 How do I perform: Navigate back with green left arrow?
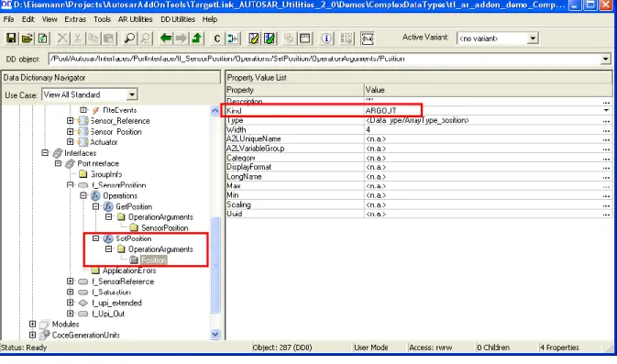click(x=166, y=39)
